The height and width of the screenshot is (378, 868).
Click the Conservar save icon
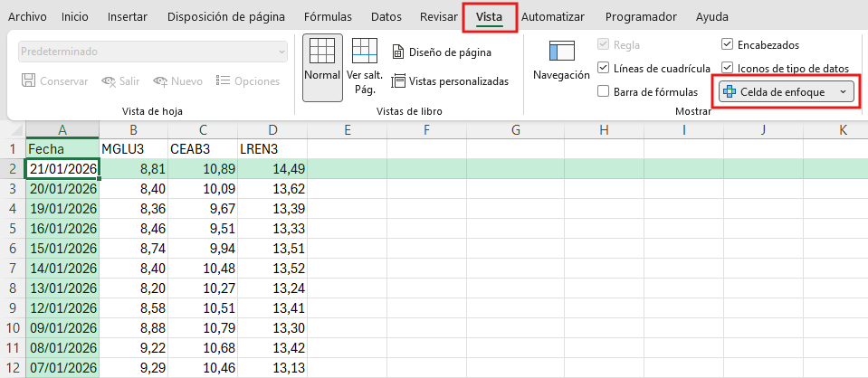(x=28, y=80)
